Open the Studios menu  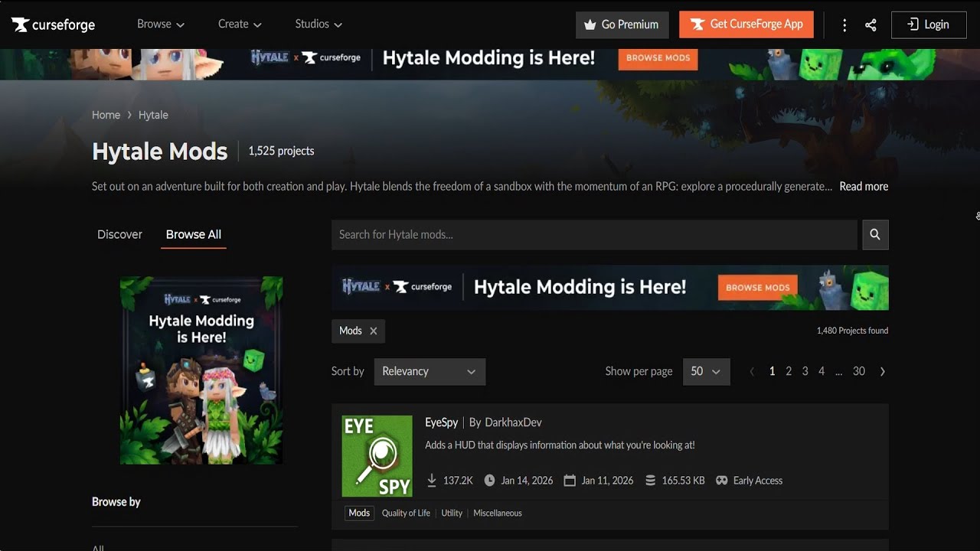pos(318,24)
